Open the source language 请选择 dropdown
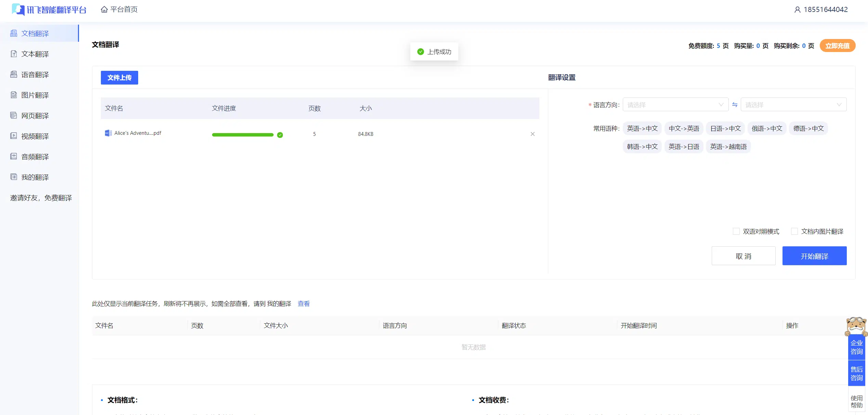 click(675, 105)
